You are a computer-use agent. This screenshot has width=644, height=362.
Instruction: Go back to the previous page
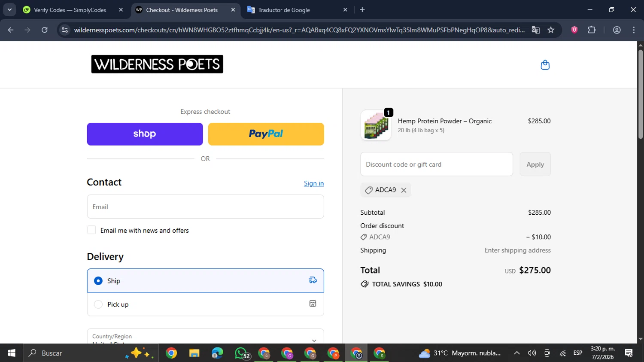pos(11,30)
